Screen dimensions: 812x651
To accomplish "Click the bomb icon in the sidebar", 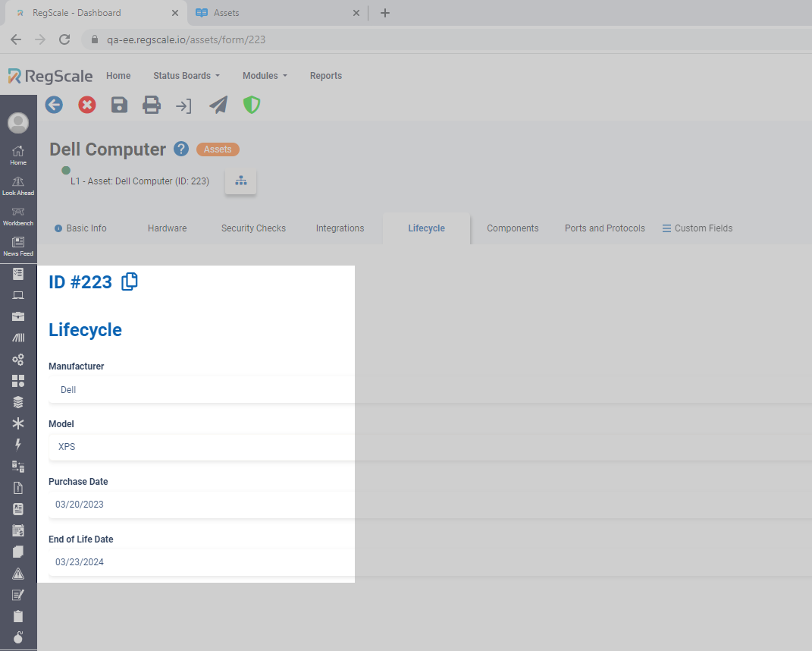I will 18,637.
